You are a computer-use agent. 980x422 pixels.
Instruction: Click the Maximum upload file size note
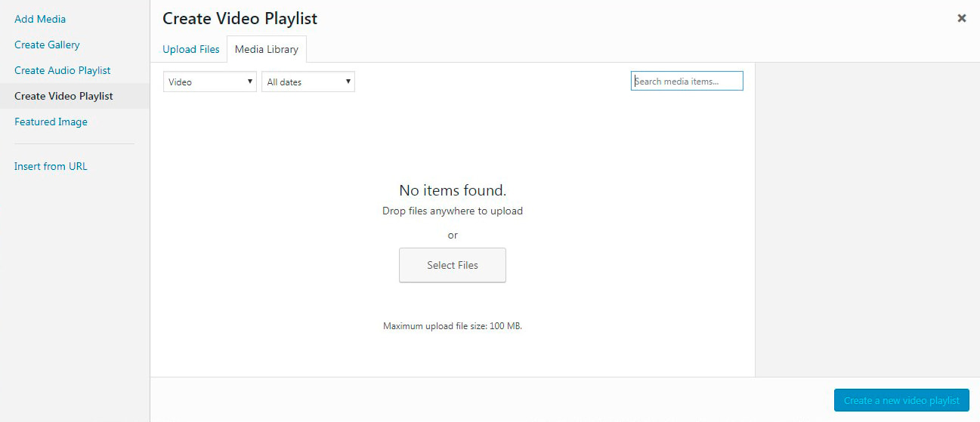(x=453, y=326)
